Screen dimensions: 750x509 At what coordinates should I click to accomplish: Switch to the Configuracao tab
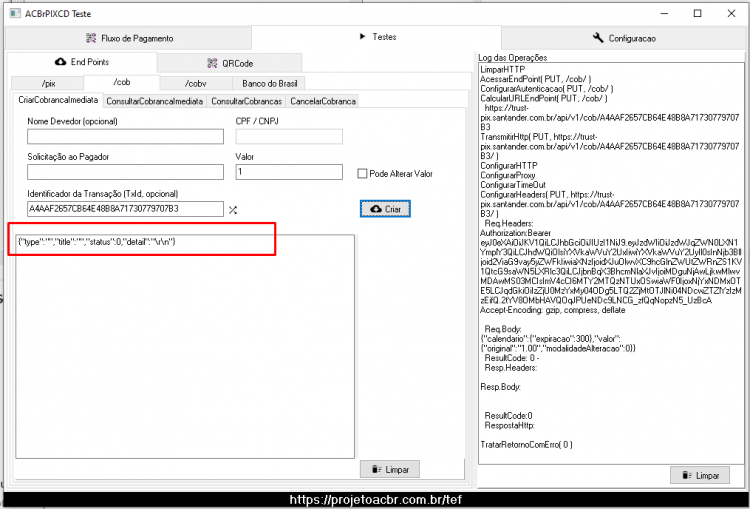tap(624, 38)
